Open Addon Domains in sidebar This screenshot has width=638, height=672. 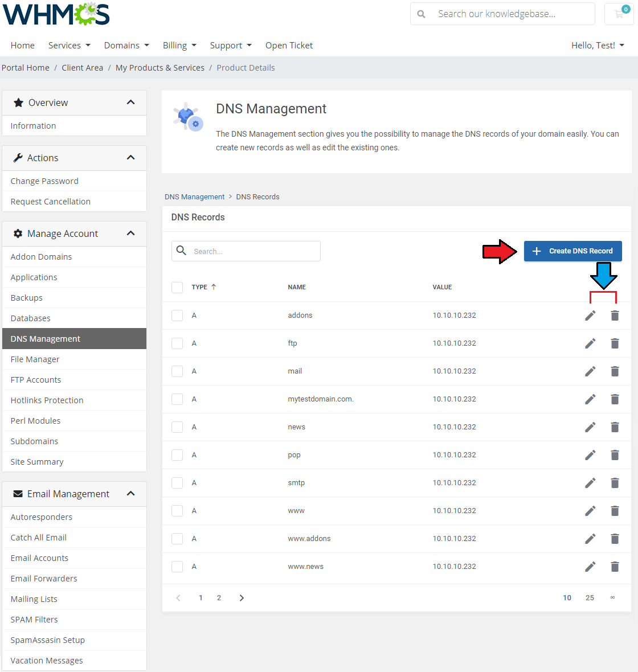pyautogui.click(x=74, y=257)
